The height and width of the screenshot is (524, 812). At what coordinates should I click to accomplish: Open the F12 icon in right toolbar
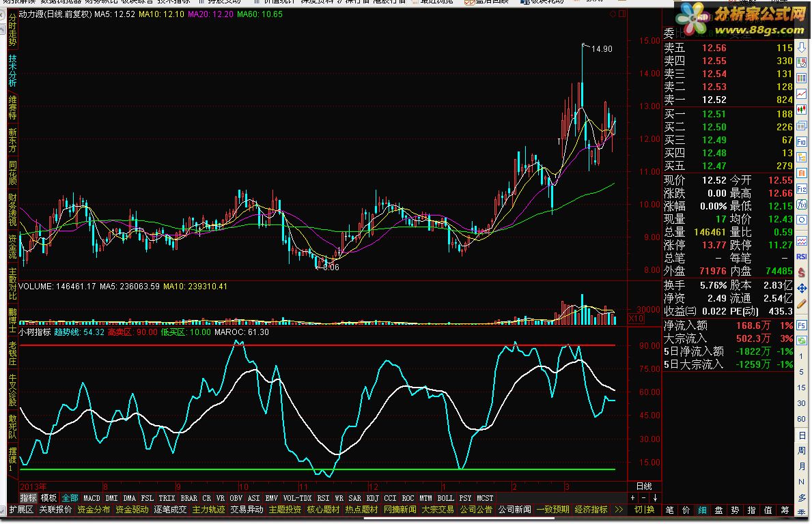tap(802, 189)
